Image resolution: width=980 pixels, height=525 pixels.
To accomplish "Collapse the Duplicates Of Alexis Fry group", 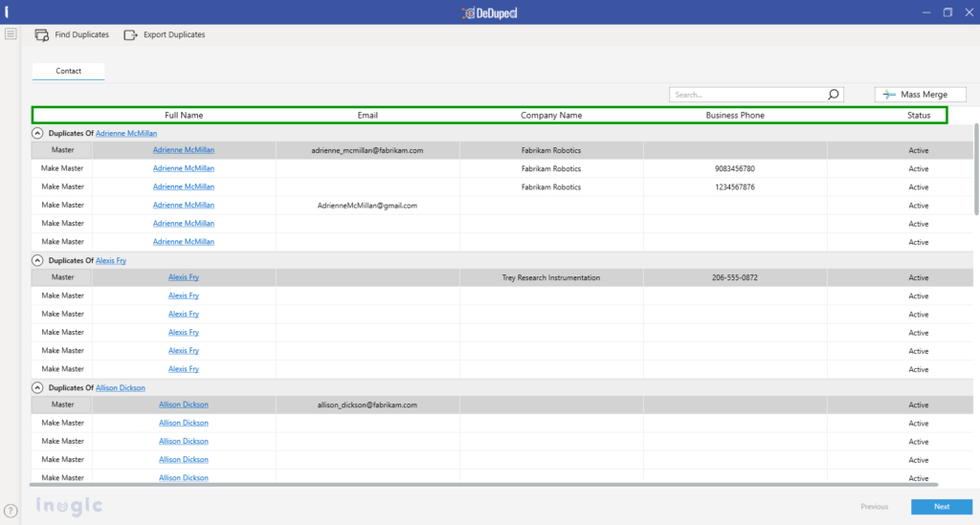I will click(37, 260).
